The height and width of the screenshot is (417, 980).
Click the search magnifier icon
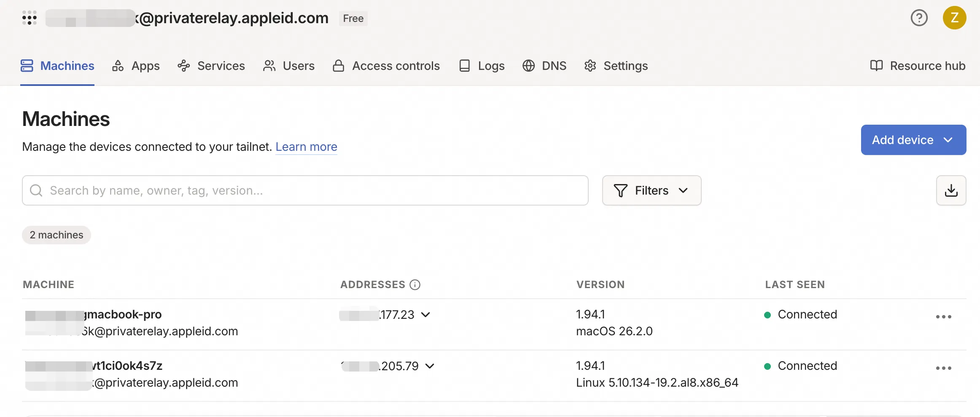point(36,190)
